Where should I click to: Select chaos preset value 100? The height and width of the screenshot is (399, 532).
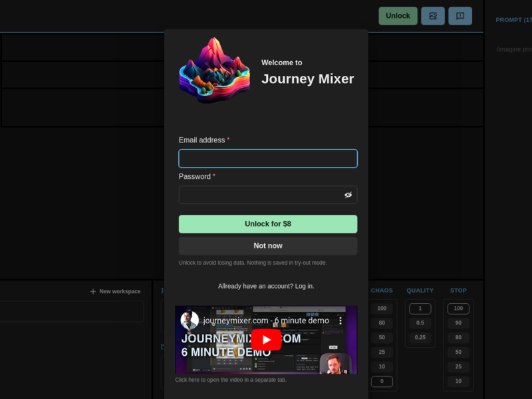click(x=382, y=308)
